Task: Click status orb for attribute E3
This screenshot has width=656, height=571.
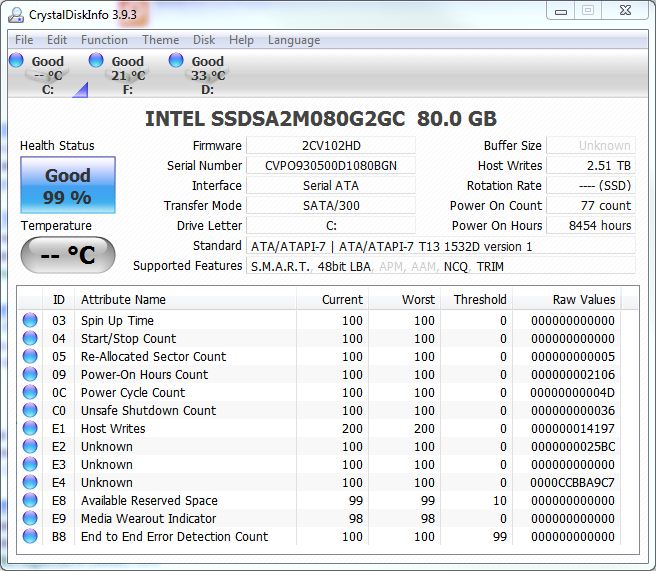Action: pyautogui.click(x=30, y=464)
